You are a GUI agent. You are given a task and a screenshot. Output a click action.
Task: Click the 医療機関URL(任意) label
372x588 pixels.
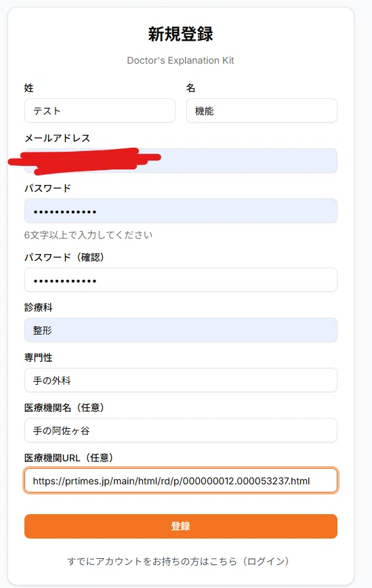(x=68, y=458)
